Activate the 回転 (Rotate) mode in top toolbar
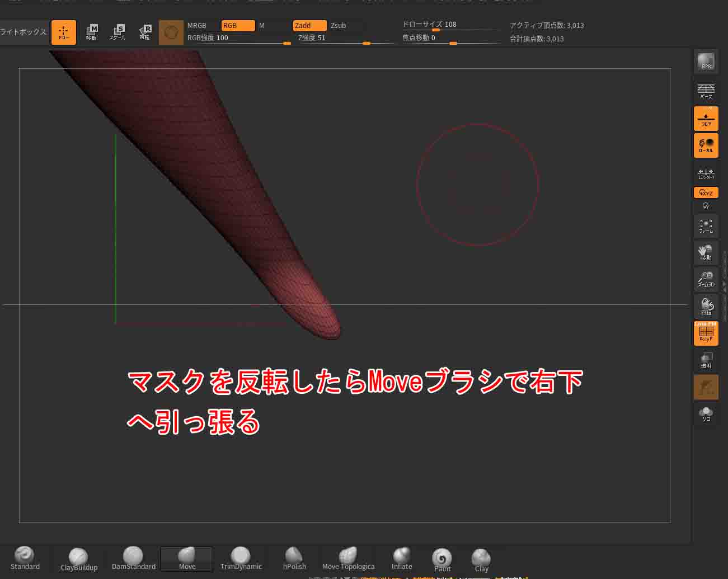This screenshot has height=579, width=728. point(145,32)
